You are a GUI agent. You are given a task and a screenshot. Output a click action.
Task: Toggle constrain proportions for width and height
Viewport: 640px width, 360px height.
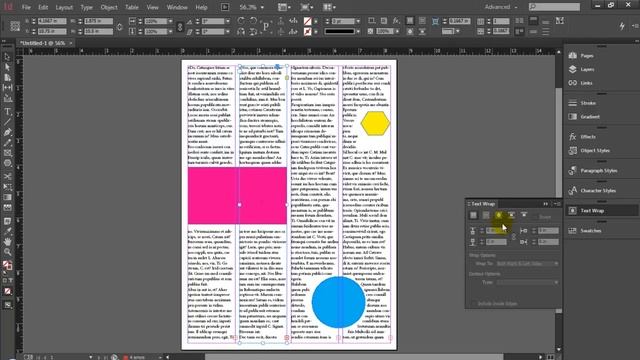click(x=120, y=27)
